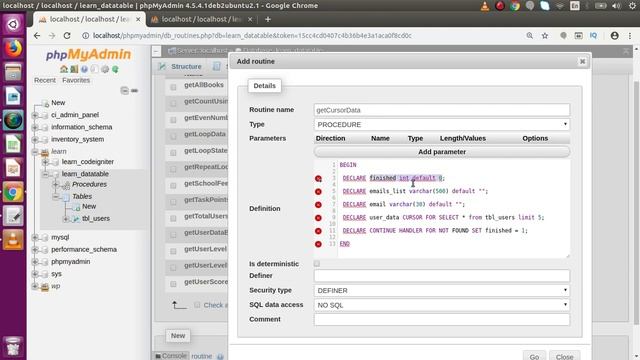Click error marker beside CONTINUE HANDLER line

pyautogui.click(x=318, y=231)
